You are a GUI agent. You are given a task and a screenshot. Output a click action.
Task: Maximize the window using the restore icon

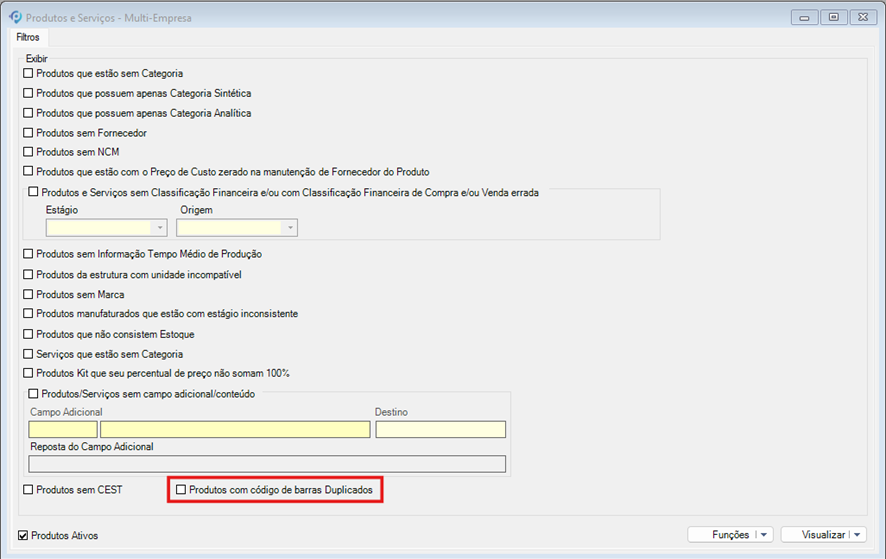coord(833,17)
